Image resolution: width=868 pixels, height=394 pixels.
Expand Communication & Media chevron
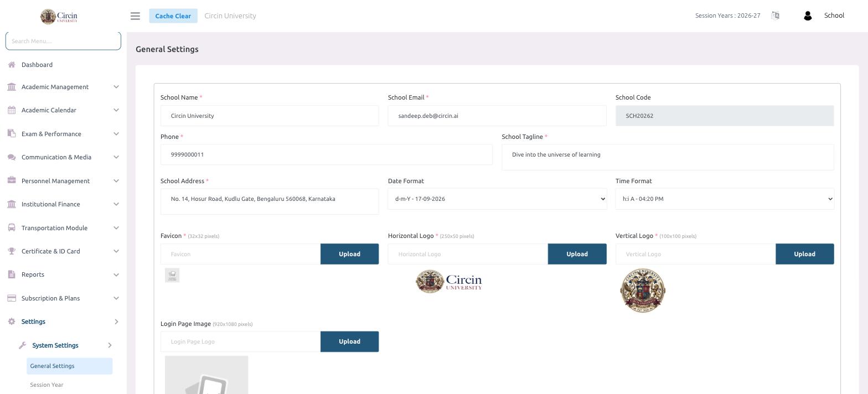point(116,157)
